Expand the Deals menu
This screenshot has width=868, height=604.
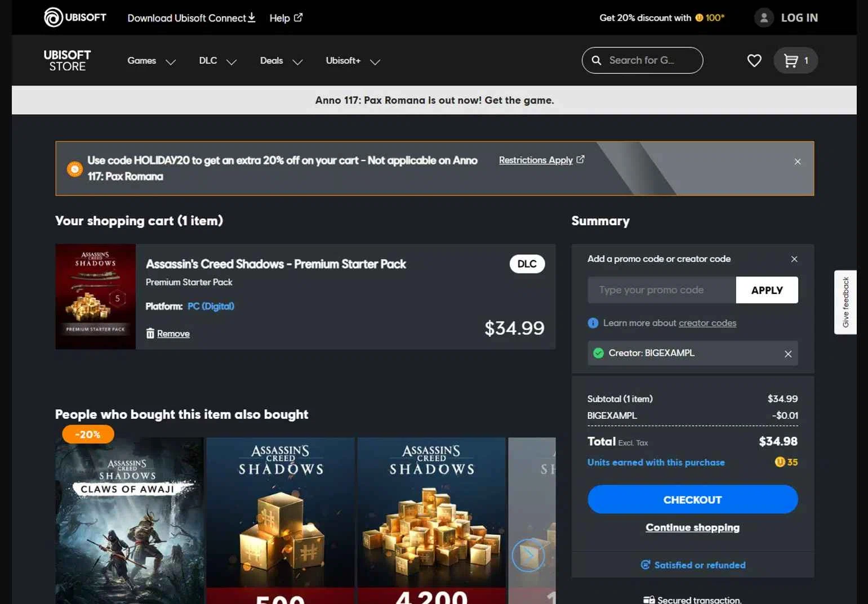pos(281,61)
